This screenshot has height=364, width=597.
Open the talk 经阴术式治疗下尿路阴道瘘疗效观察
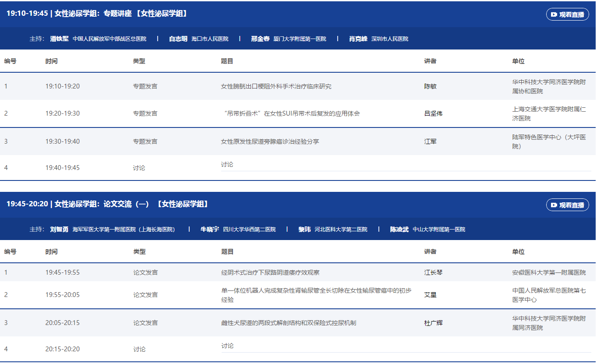point(270,272)
